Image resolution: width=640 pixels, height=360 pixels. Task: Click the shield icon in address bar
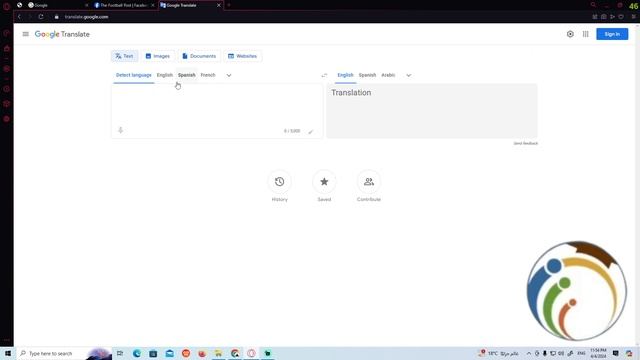pyautogui.click(x=621, y=17)
